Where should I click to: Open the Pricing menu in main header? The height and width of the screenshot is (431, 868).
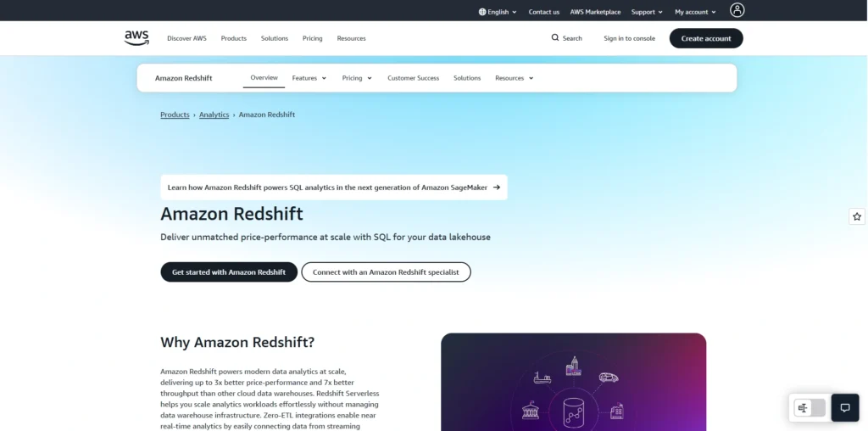point(312,38)
